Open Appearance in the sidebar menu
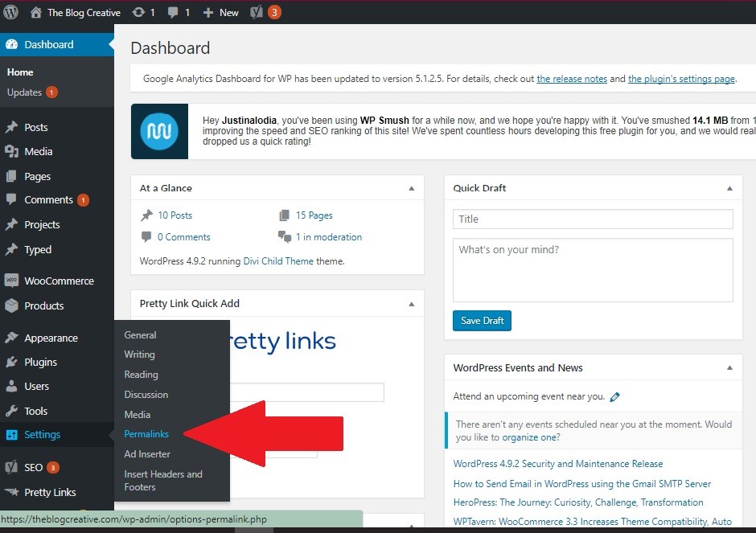Viewport: 756px width, 533px height. pos(51,338)
